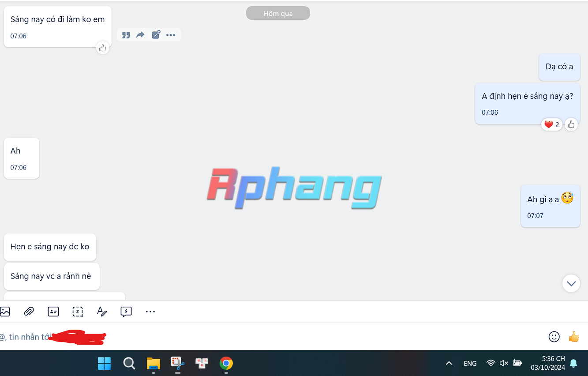The width and height of the screenshot is (588, 376).
Task: Send a quick thumbs-up reaction
Action: coord(574,337)
